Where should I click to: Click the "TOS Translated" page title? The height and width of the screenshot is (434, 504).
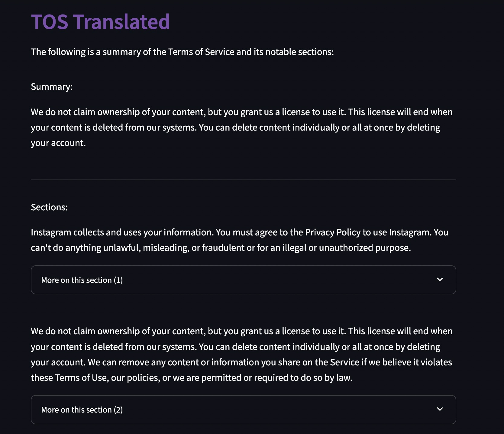point(100,22)
